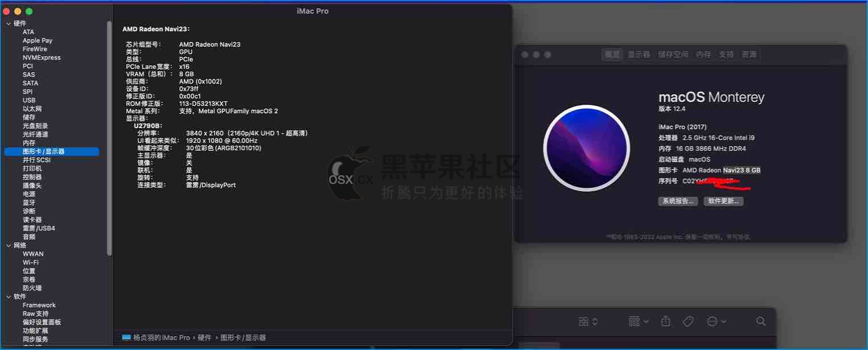Click the AMD Radeon Navi23 heading
This screenshot has height=350, width=868.
pos(156,29)
